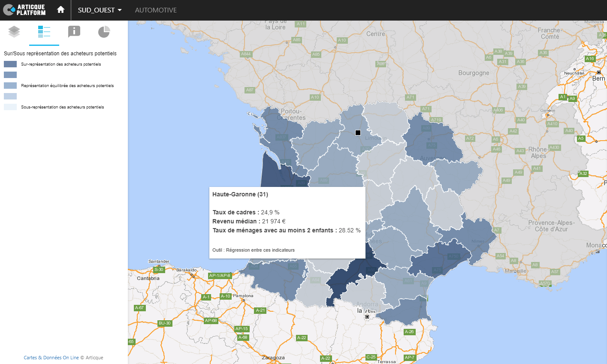Click the AP-15 road shield on map
Screen dimensions: 607x364
pyautogui.click(x=242, y=329)
